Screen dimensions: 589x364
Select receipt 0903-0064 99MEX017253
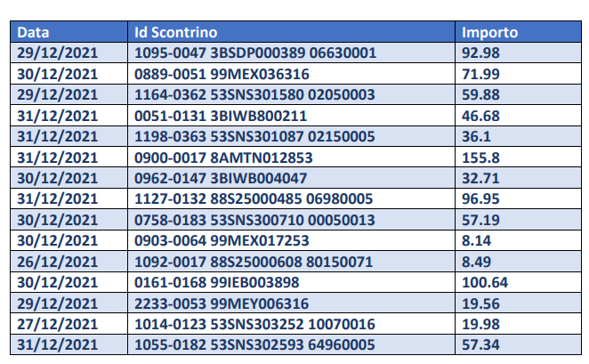(222, 240)
